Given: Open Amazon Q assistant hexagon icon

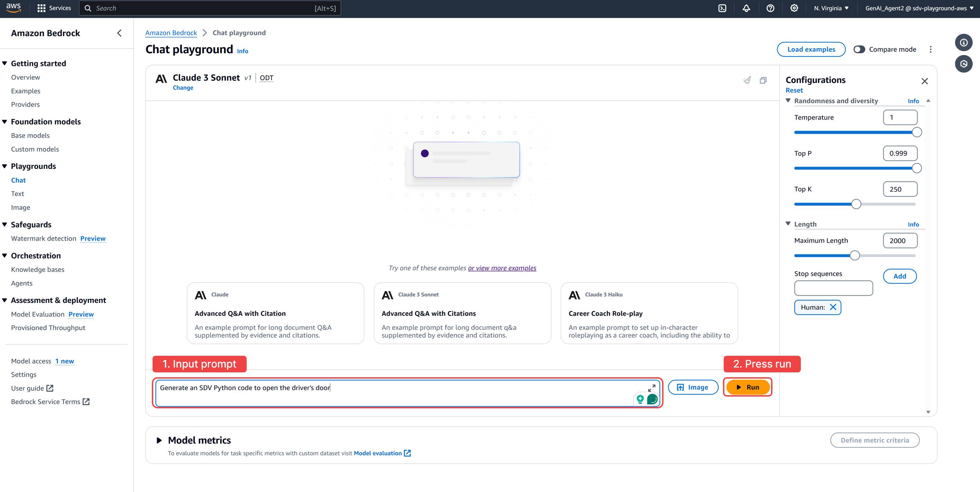Looking at the screenshot, I should click(964, 64).
